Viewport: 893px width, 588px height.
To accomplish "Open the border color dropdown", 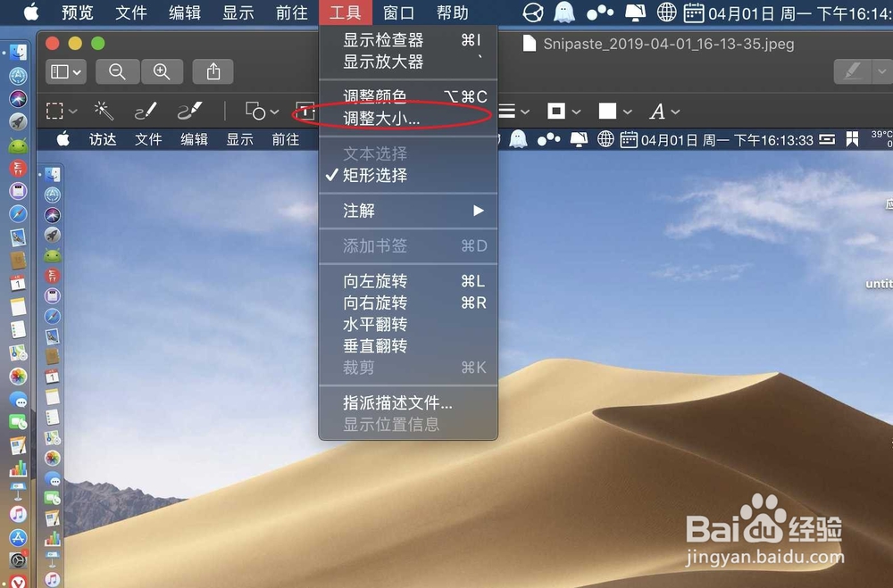I will (x=576, y=111).
